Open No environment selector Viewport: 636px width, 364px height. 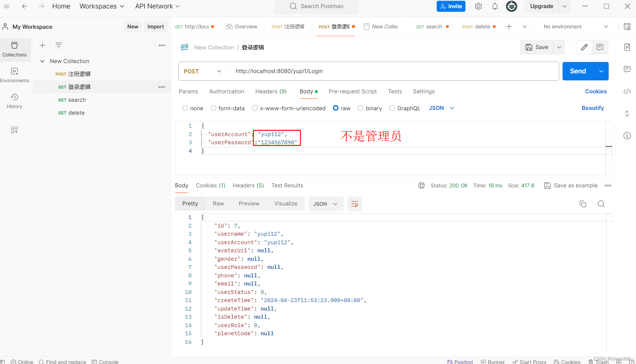point(575,27)
